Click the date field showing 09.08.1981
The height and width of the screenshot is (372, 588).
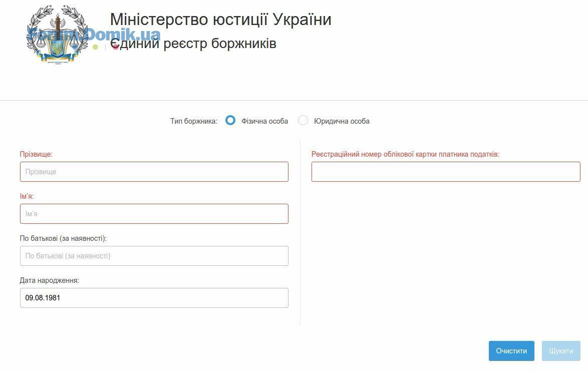[154, 298]
